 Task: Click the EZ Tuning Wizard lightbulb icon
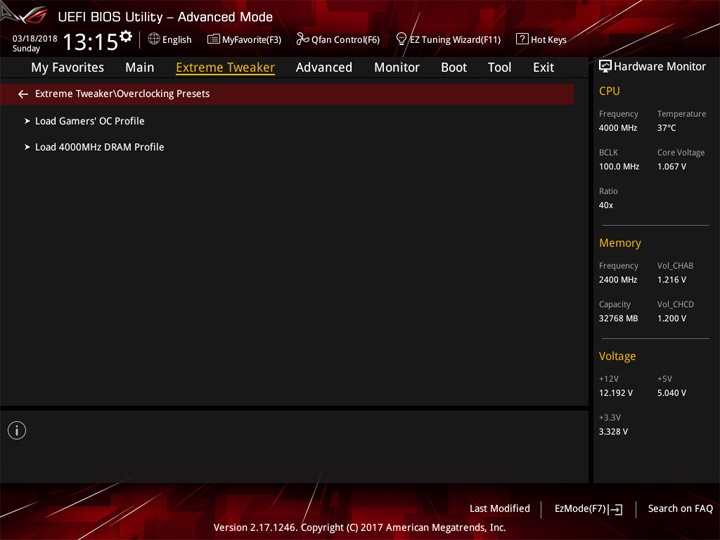(401, 39)
